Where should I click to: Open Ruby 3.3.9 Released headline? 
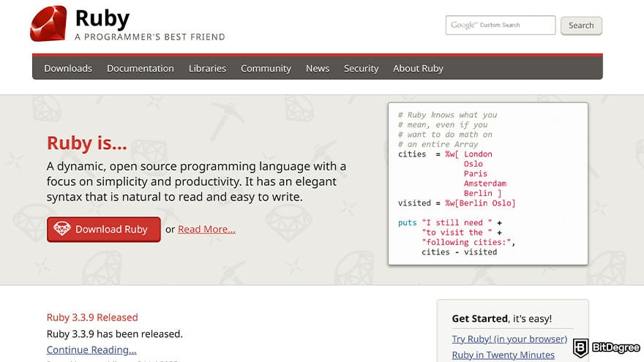point(92,317)
